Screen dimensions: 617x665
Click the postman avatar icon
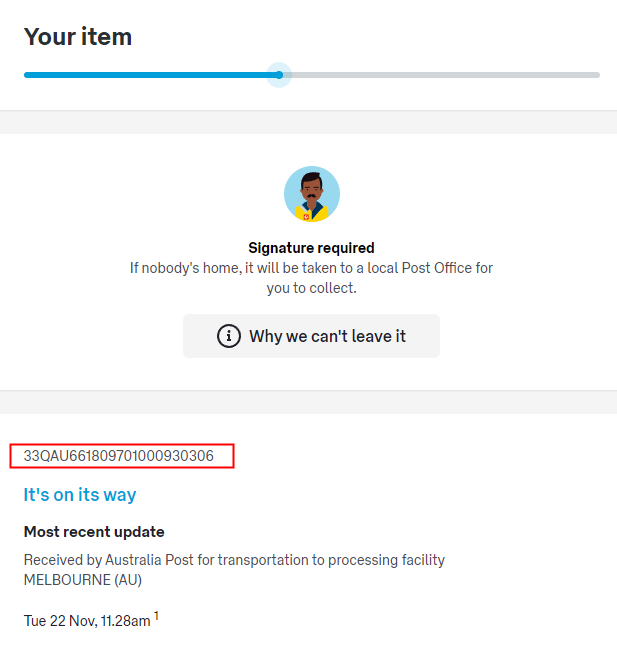(x=311, y=193)
